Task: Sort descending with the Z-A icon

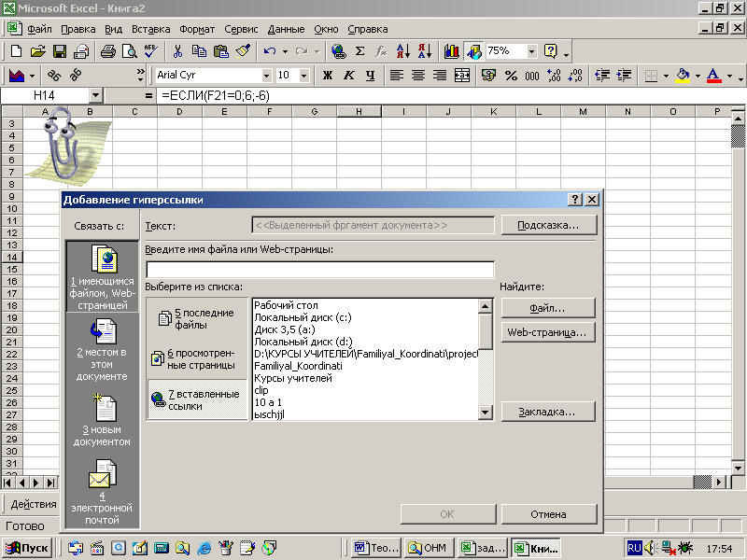Action: (x=425, y=51)
